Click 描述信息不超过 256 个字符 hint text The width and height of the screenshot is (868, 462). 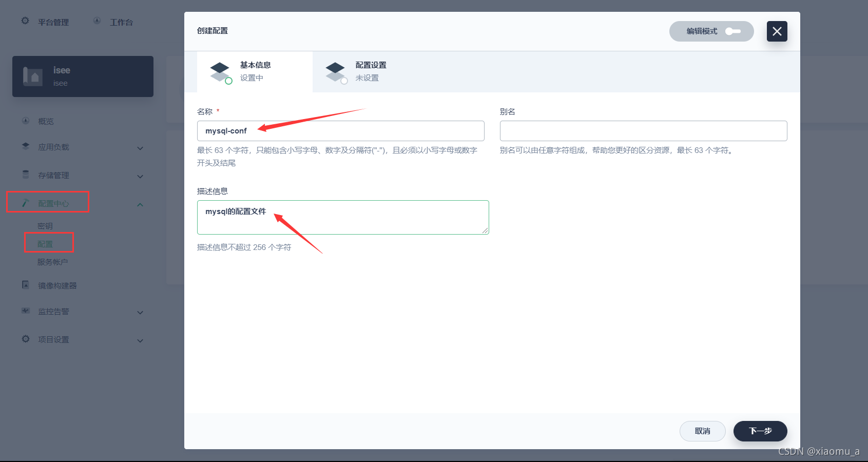point(244,247)
